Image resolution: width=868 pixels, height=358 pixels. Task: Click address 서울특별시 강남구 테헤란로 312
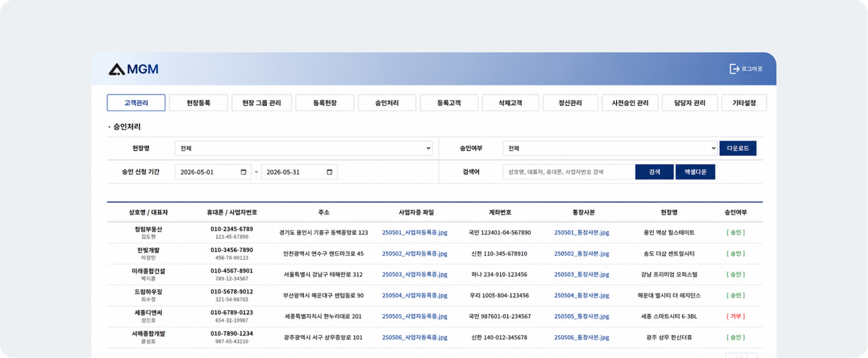pos(323,274)
